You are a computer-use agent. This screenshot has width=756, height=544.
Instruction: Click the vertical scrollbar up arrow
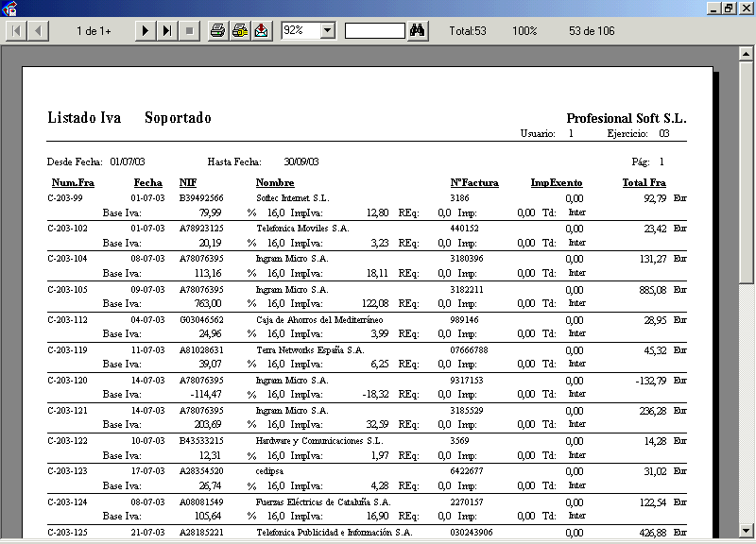[747, 53]
